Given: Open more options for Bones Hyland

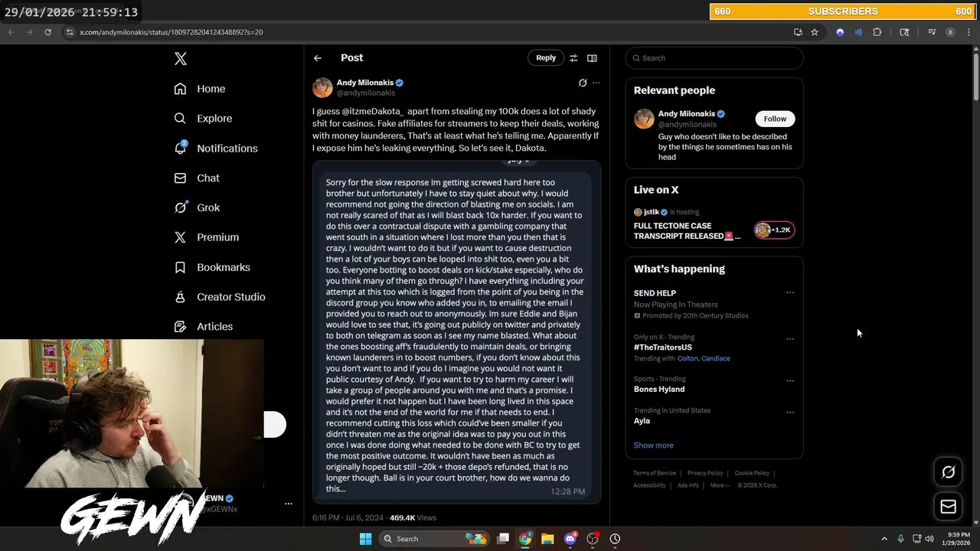Looking at the screenshot, I should click(790, 380).
